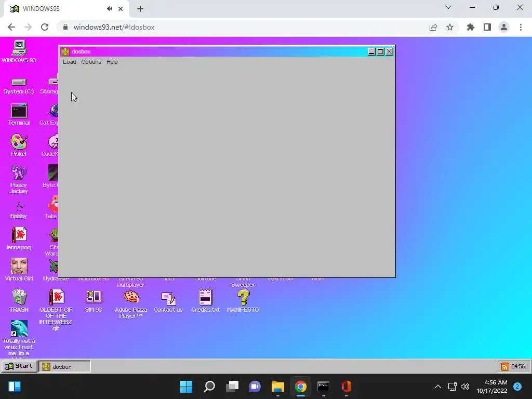The image size is (532, 399).
Task: Maximize the dosbox window
Action: pos(380,51)
